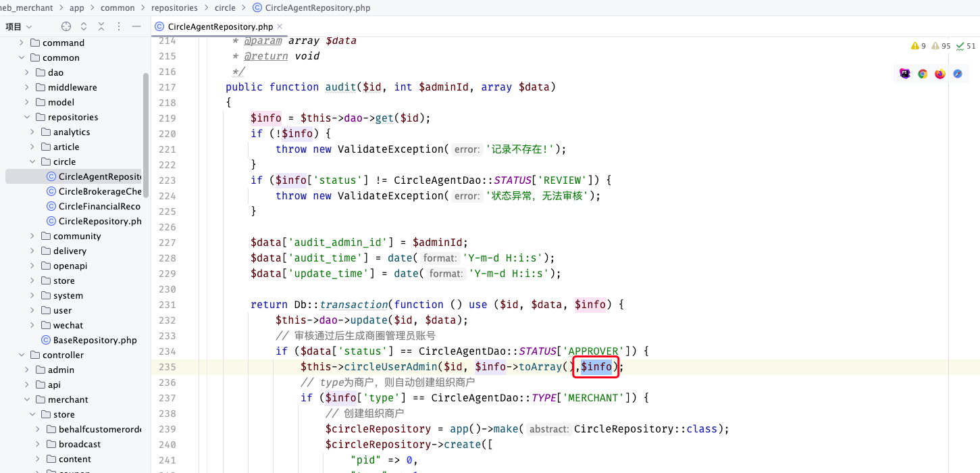
Task: Open the file in Chrome browser
Action: 923,74
